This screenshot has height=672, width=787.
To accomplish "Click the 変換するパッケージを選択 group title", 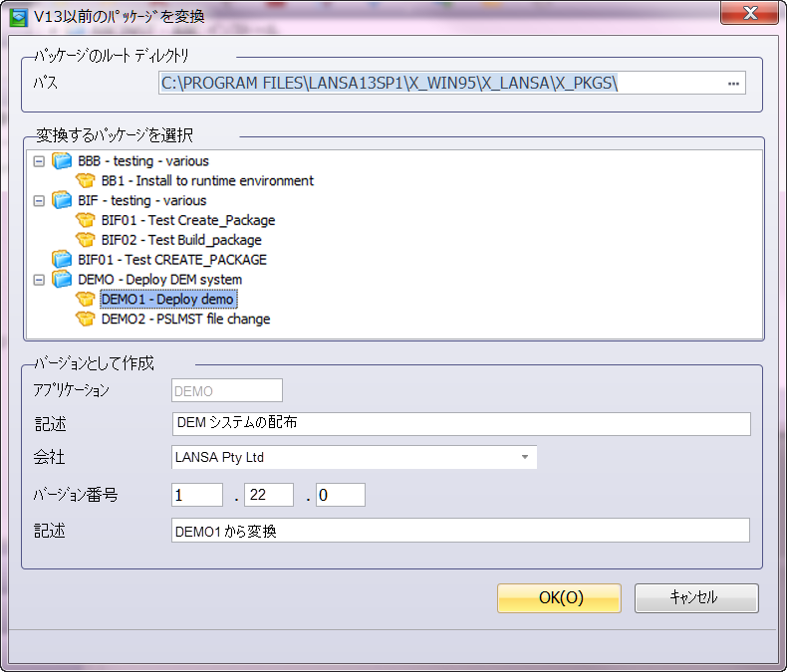I will point(114,135).
